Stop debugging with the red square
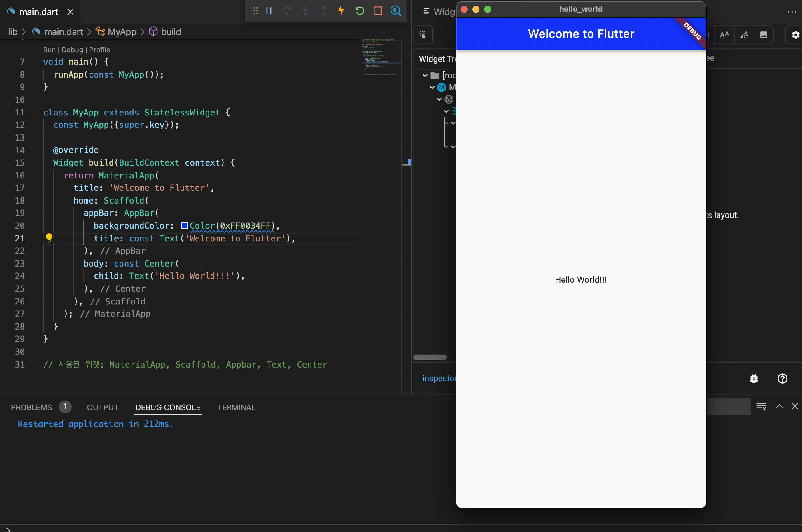 pyautogui.click(x=378, y=11)
